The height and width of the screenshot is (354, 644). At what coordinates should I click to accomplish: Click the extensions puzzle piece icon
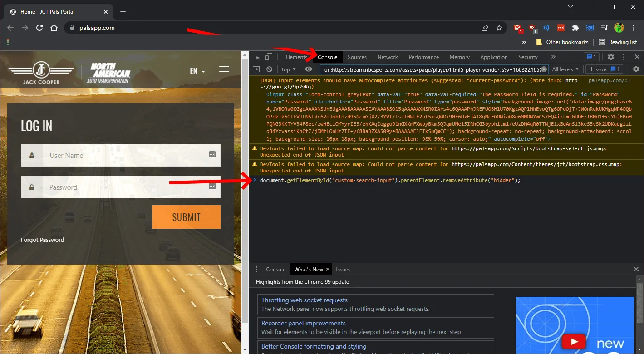[x=575, y=28]
